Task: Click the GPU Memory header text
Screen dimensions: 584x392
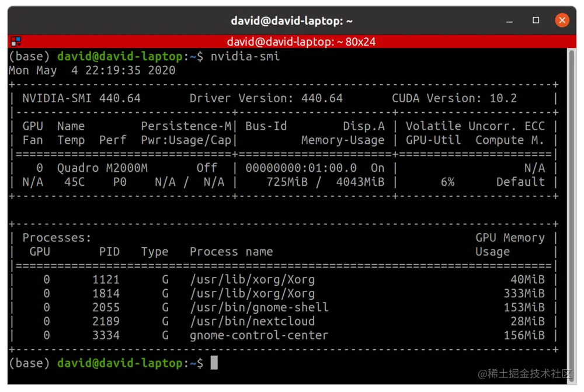Action: click(x=510, y=238)
